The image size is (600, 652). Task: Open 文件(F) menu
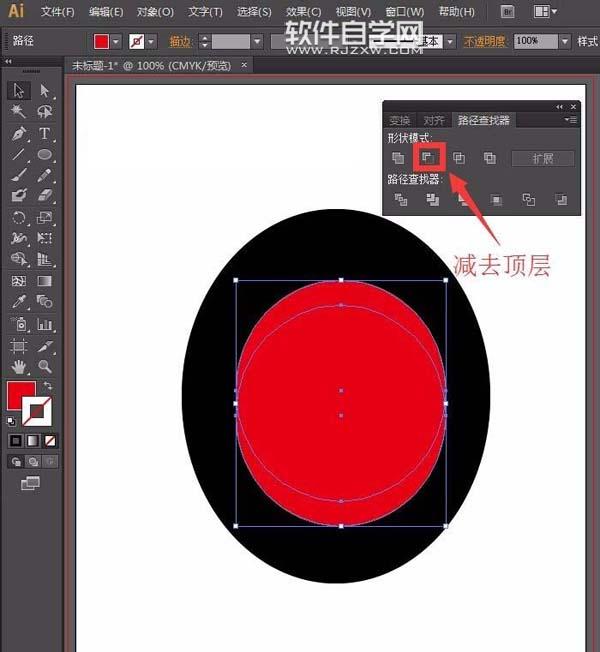coord(57,12)
